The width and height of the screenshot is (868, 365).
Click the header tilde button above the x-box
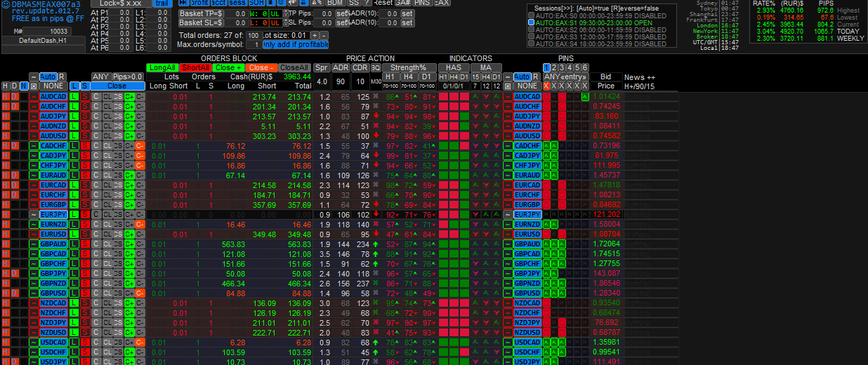click(34, 77)
